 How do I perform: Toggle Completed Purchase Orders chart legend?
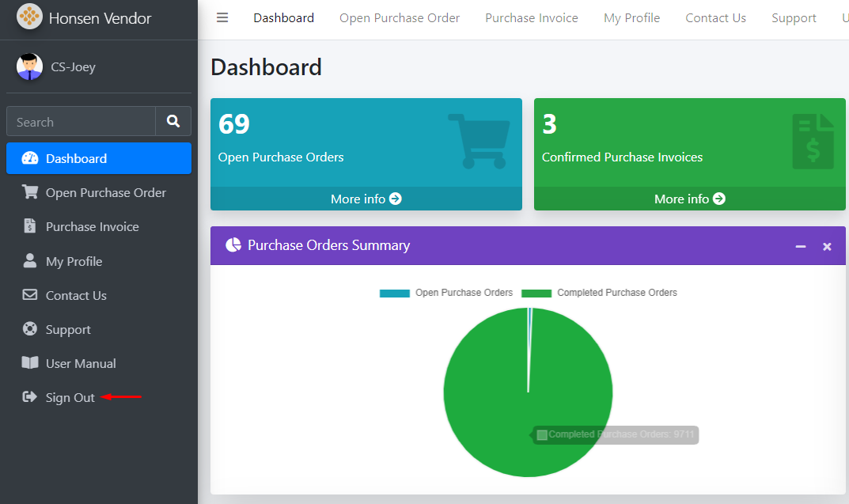point(599,293)
